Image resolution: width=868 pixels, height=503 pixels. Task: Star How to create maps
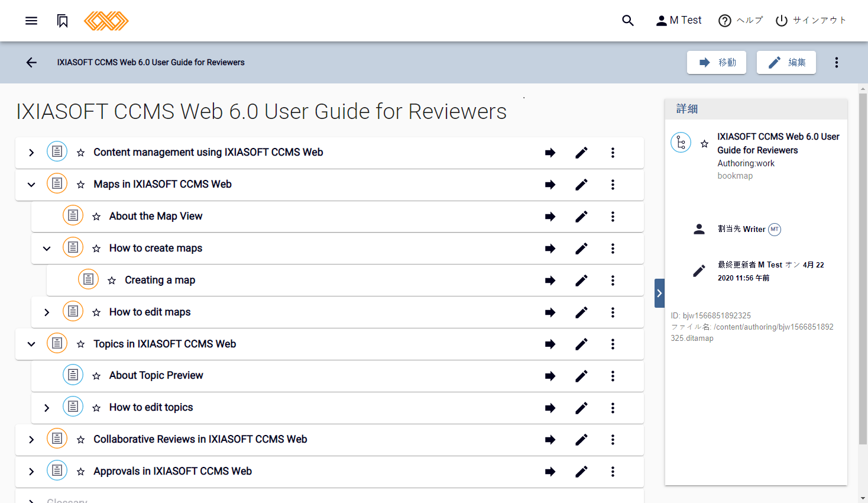click(x=96, y=249)
